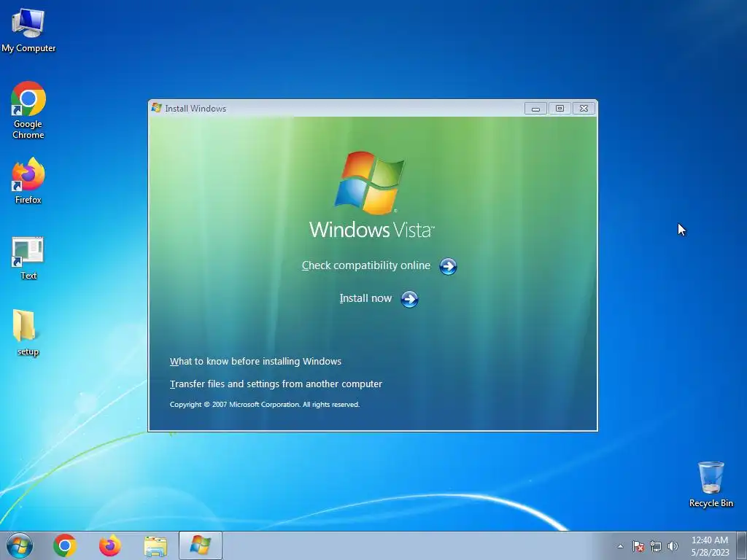Select the Recycle Bin icon
This screenshot has height=560, width=747.
711,484
